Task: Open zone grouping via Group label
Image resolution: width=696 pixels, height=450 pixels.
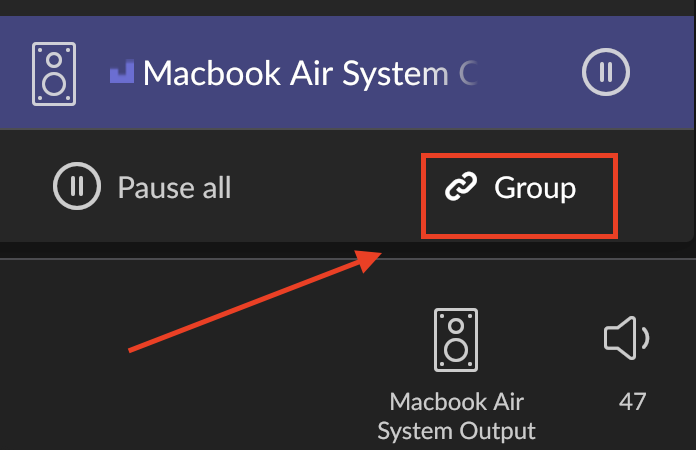Action: pyautogui.click(x=535, y=189)
